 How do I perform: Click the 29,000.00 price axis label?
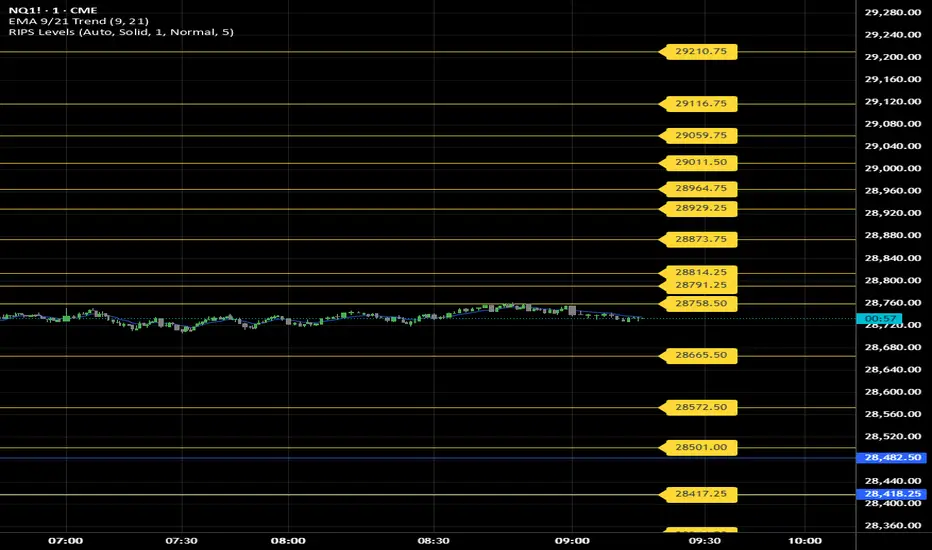pos(892,168)
